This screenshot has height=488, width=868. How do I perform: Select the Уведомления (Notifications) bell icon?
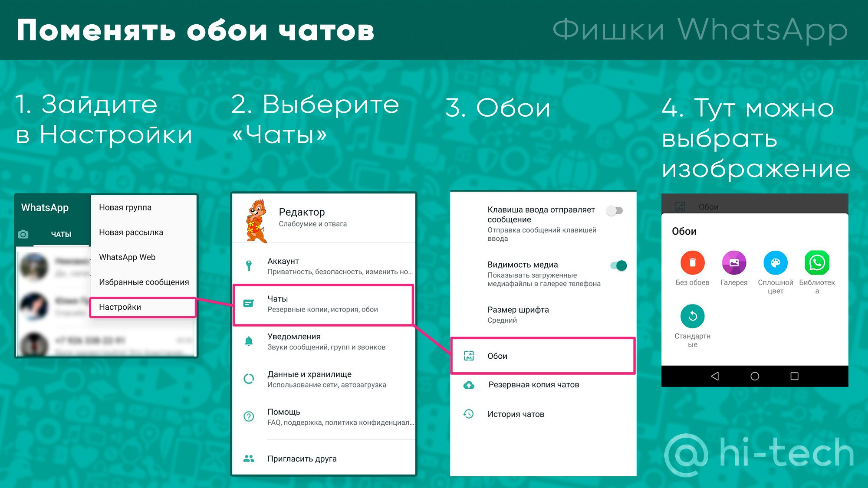tap(251, 340)
